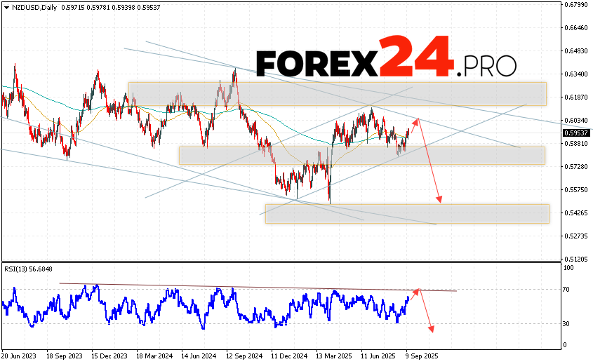The image size is (593, 364).
Task: Click the 0.51205 price axis label
Action: 575,259
